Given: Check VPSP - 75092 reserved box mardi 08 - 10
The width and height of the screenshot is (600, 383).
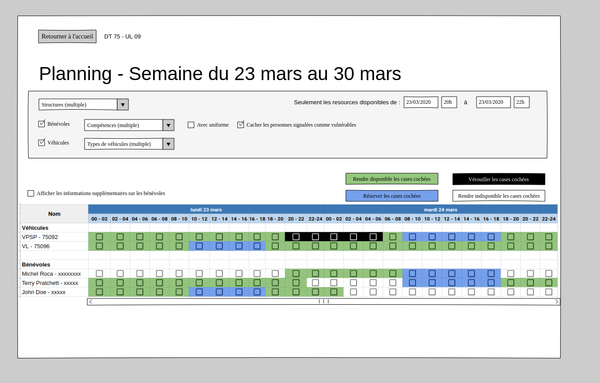Looking at the screenshot, I should [412, 237].
